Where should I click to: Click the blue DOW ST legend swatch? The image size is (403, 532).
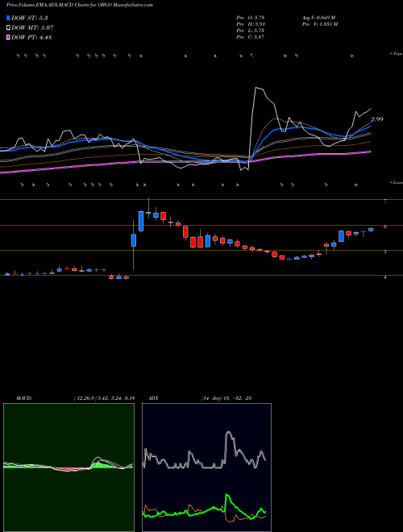[8, 19]
